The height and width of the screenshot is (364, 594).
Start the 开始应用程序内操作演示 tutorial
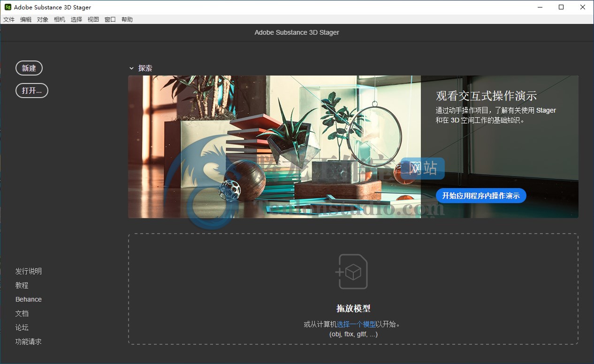click(x=481, y=196)
